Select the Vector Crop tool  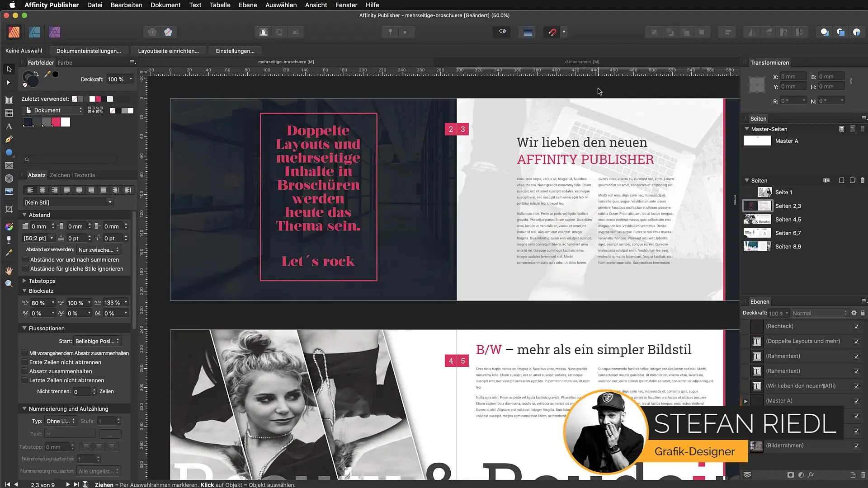9,209
